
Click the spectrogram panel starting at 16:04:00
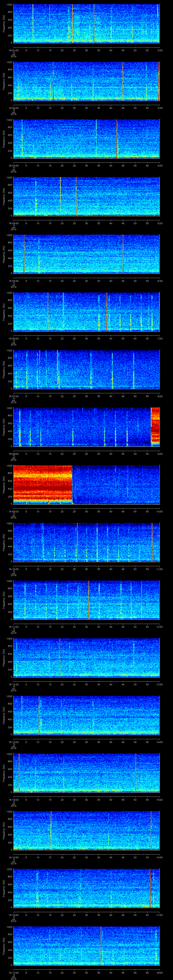point(86,196)
